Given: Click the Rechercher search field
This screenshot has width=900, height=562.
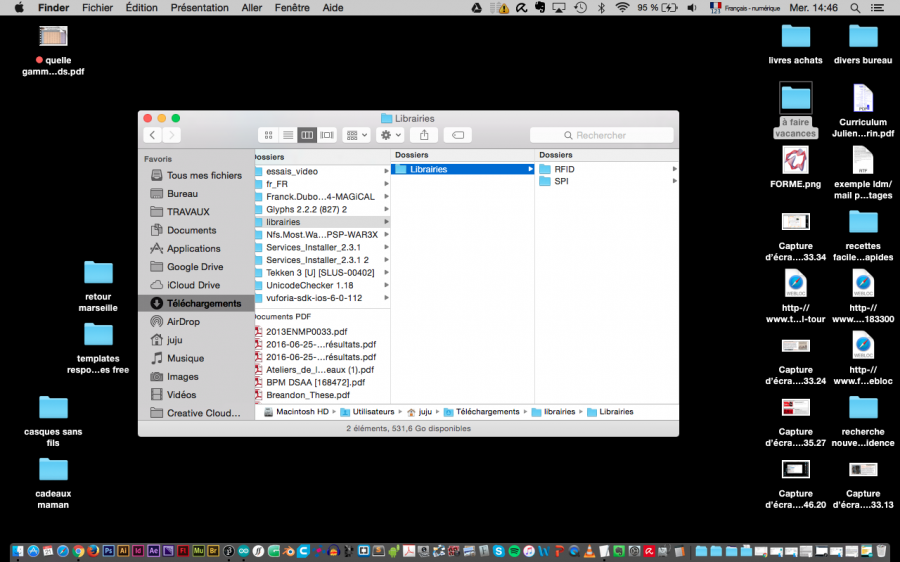Looking at the screenshot, I should point(602,135).
